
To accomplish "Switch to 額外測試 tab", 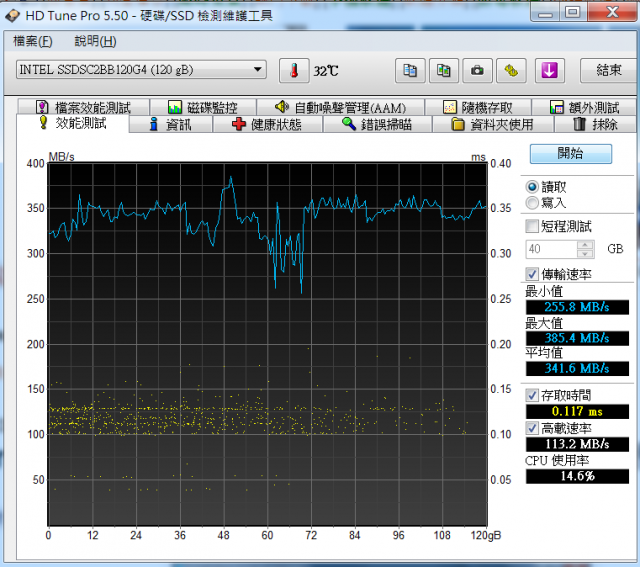I will pyautogui.click(x=584, y=107).
